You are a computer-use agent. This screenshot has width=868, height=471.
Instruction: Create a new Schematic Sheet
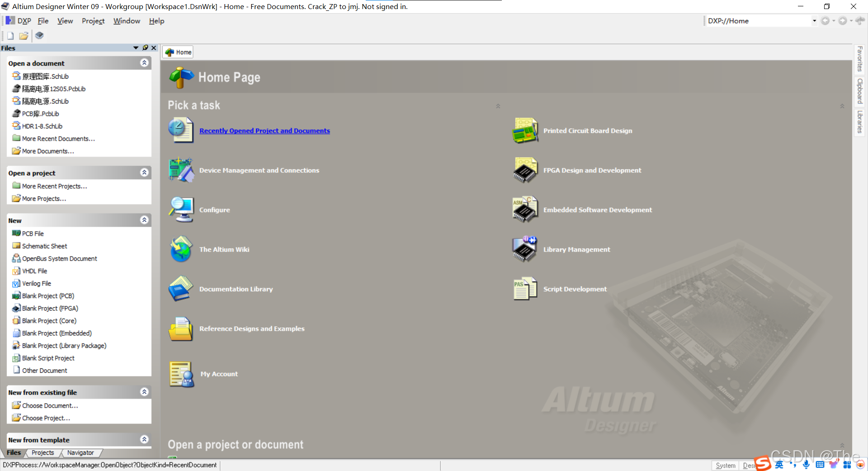44,246
